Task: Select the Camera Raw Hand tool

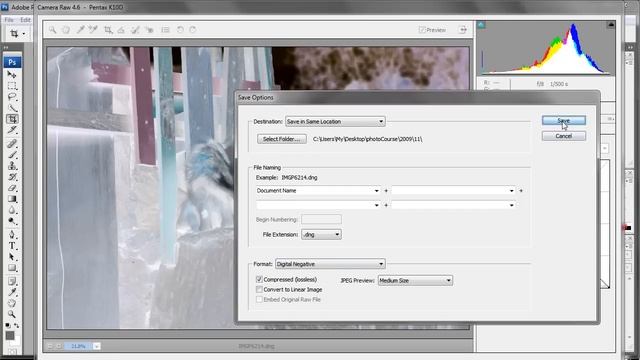Action: [66, 30]
